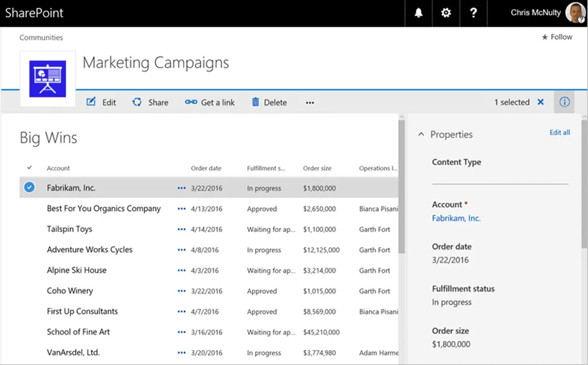Open the notifications bell icon
The image size is (588, 365).
pyautogui.click(x=418, y=13)
